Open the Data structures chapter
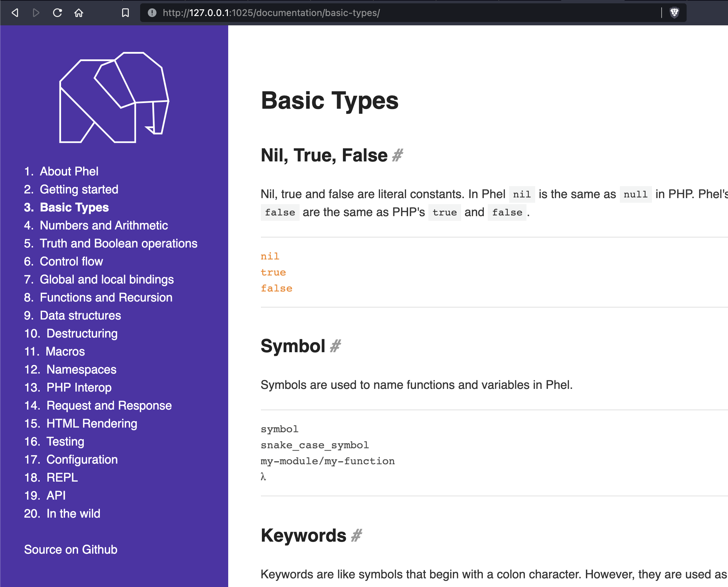 pos(80,316)
